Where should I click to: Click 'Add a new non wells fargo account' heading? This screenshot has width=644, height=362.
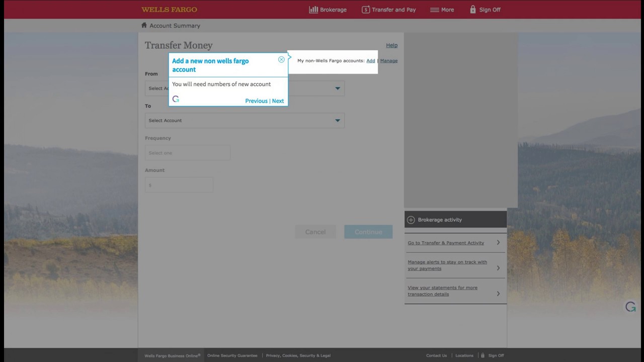click(x=210, y=65)
